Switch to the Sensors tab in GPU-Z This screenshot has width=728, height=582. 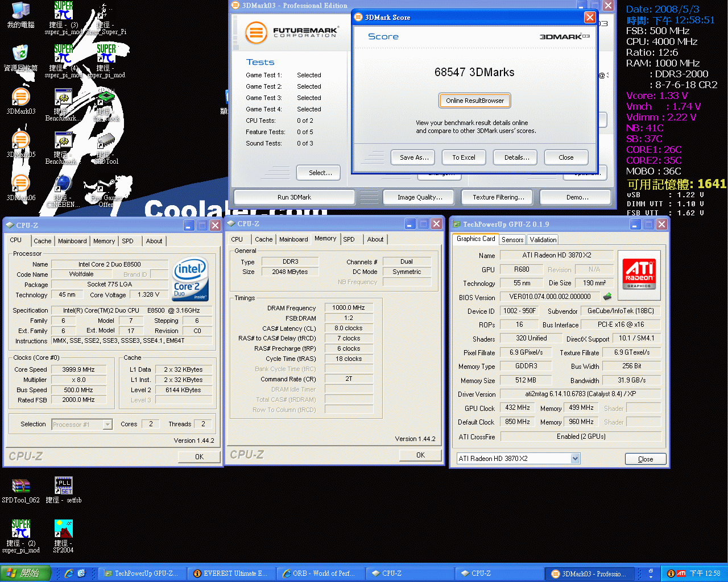pyautogui.click(x=512, y=240)
